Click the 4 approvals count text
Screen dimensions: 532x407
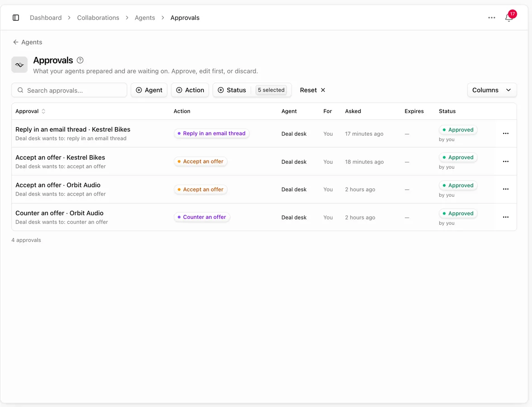[x=26, y=240]
